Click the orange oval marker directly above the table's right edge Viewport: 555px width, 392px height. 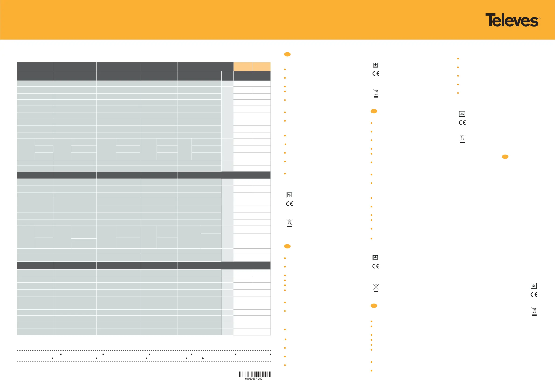287,54
